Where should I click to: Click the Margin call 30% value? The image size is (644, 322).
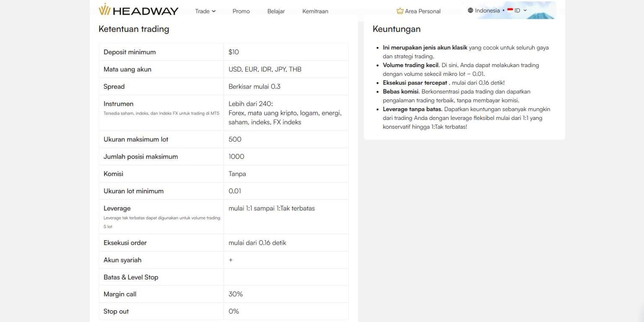coord(236,294)
